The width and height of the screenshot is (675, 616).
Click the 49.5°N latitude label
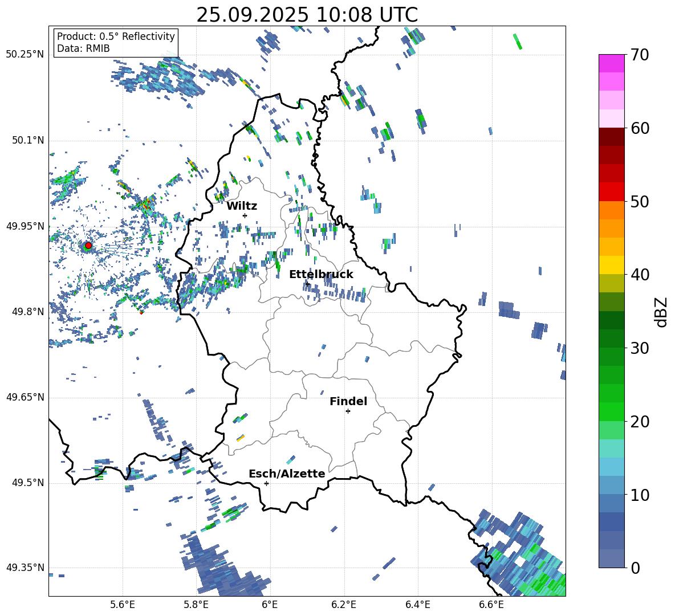click(x=28, y=483)
